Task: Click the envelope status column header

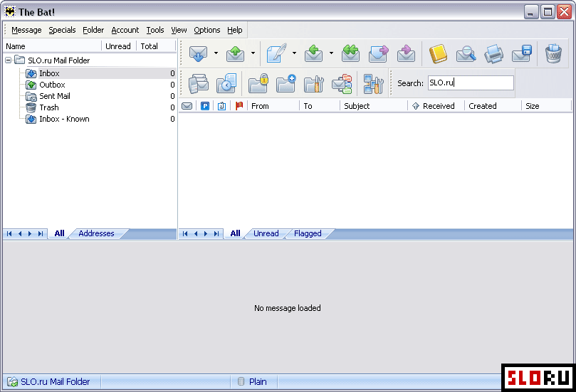Action: [x=187, y=106]
